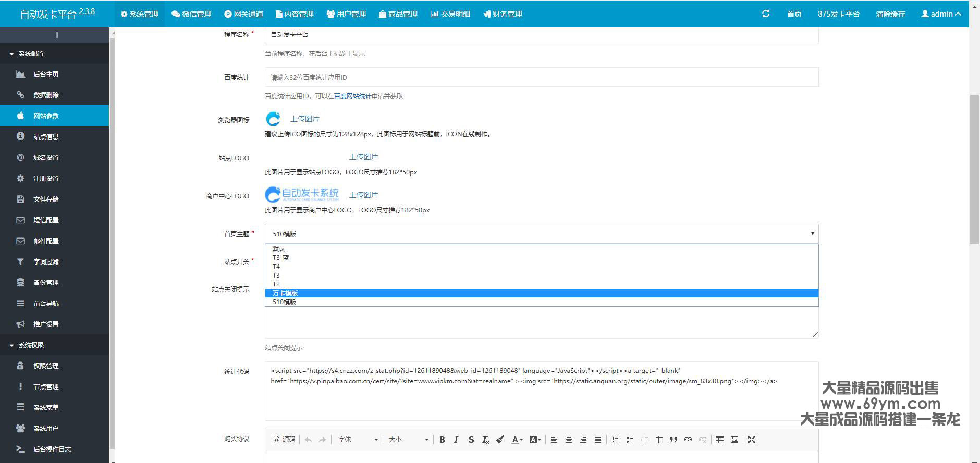Increase indent in the editor
This screenshot has height=463, width=980.
coord(659,440)
